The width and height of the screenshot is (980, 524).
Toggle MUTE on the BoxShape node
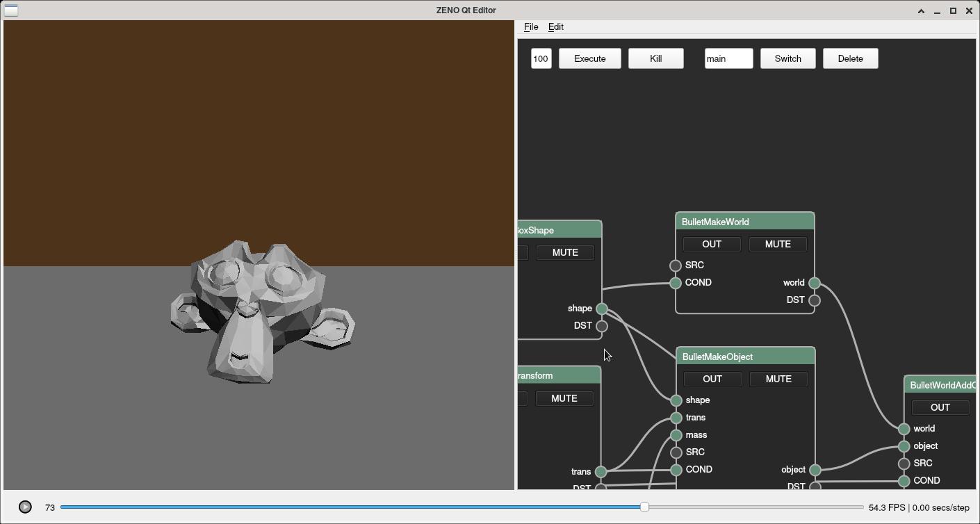565,252
